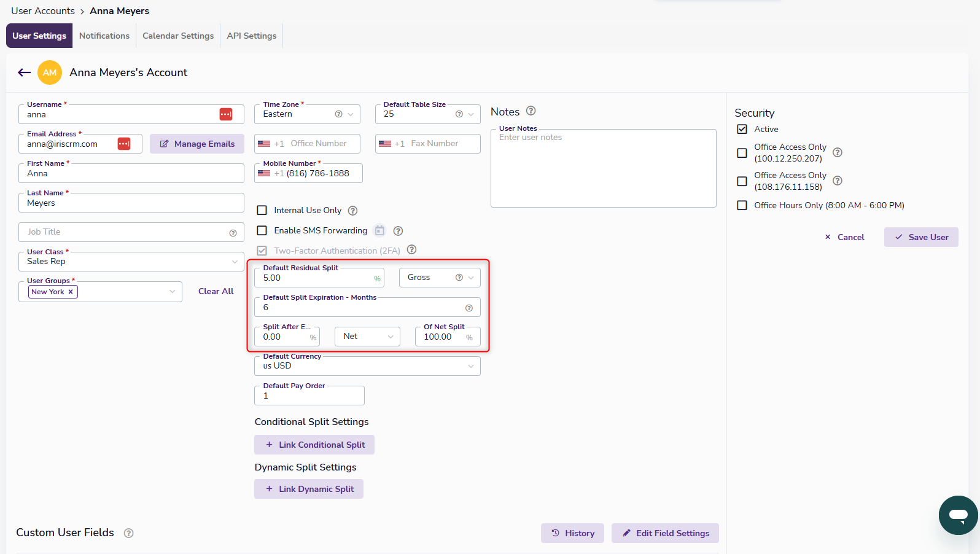Viewport: 980px width, 554px height.
Task: Open the Net dropdown
Action: tap(367, 337)
